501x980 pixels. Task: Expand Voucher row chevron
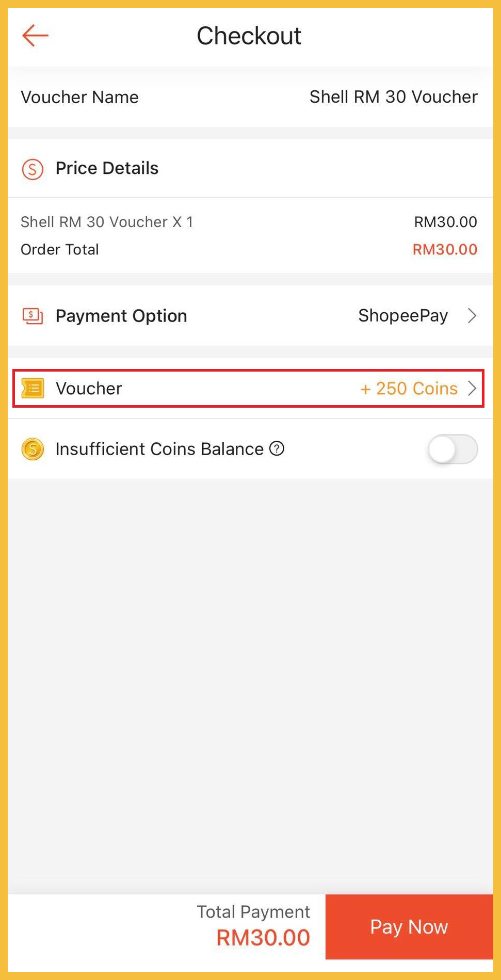pyautogui.click(x=472, y=388)
